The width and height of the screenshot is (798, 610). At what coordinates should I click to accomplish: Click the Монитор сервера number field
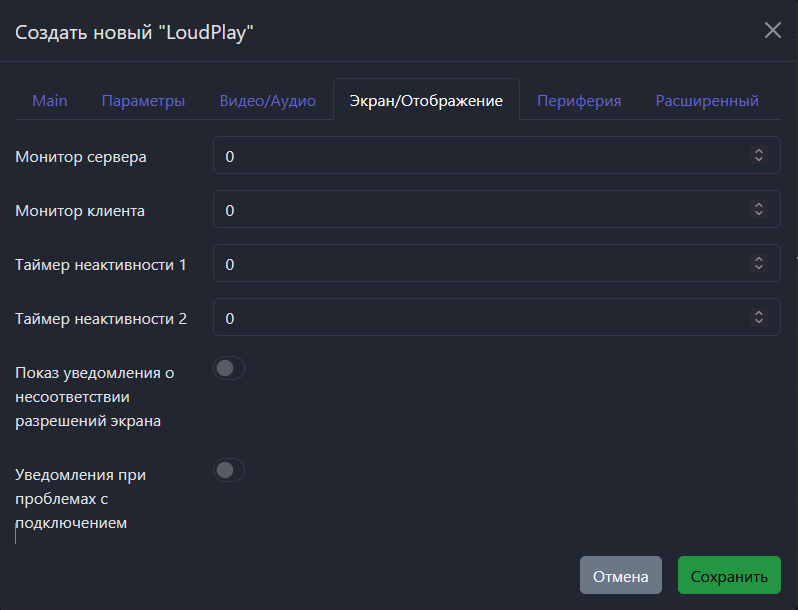point(480,156)
